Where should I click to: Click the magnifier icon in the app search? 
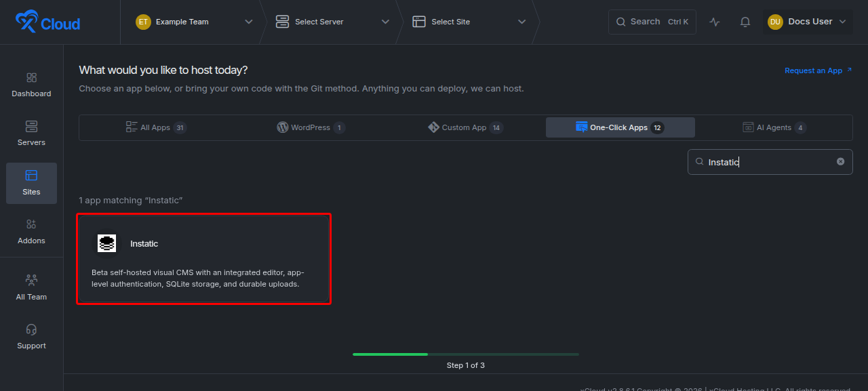(x=699, y=162)
